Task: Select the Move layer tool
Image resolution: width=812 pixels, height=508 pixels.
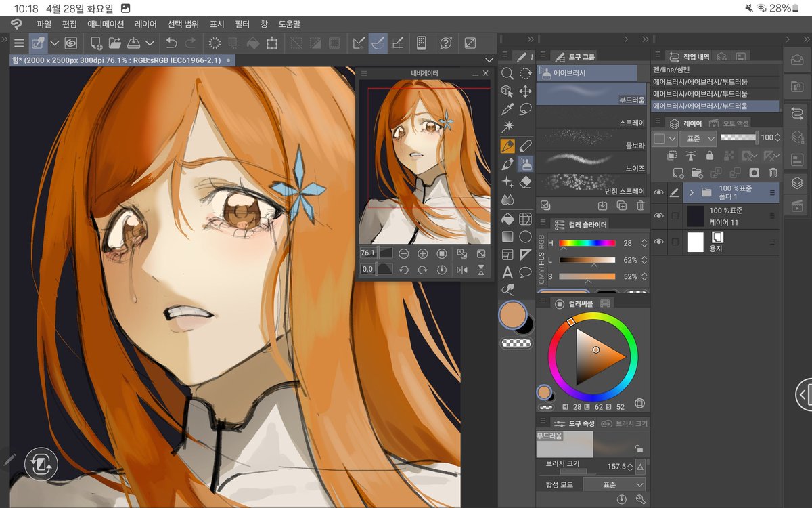Action: point(525,91)
